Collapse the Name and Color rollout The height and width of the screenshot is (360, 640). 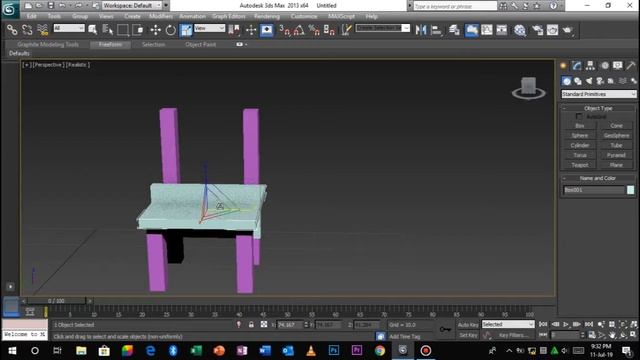(x=598, y=178)
